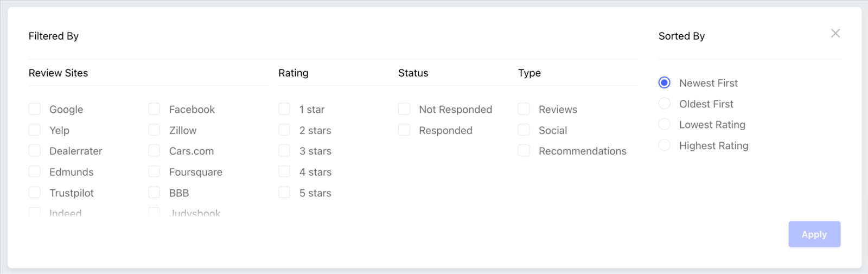Check the BBB review site

click(x=154, y=193)
